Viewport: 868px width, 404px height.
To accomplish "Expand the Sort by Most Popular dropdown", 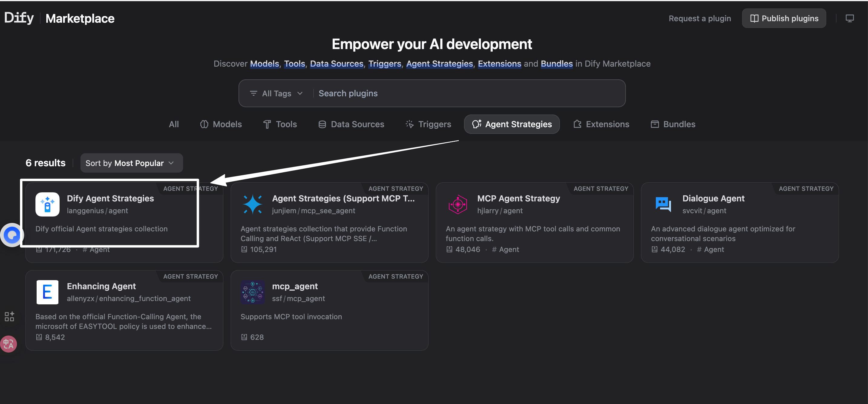I will click(x=131, y=163).
